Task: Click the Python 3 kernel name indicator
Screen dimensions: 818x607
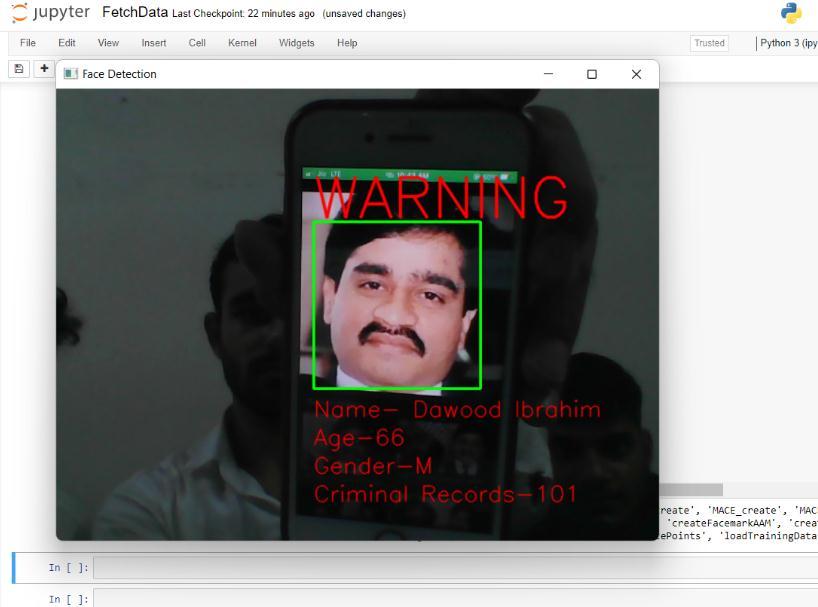Action: point(788,43)
